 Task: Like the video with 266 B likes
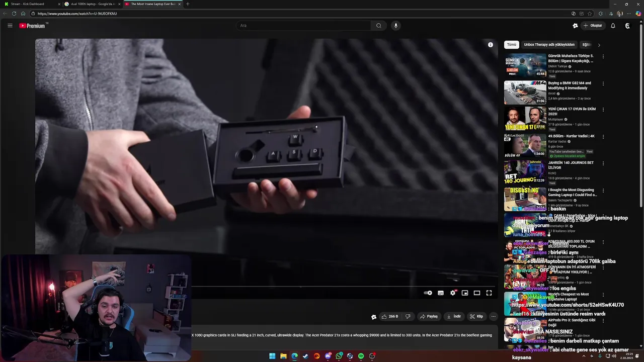[390, 316]
